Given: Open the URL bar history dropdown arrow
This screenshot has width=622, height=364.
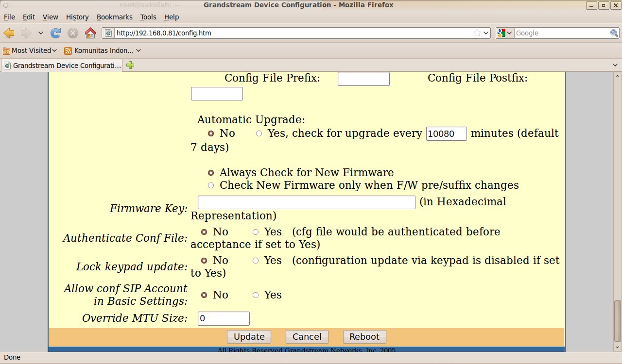Looking at the screenshot, I should point(486,33).
